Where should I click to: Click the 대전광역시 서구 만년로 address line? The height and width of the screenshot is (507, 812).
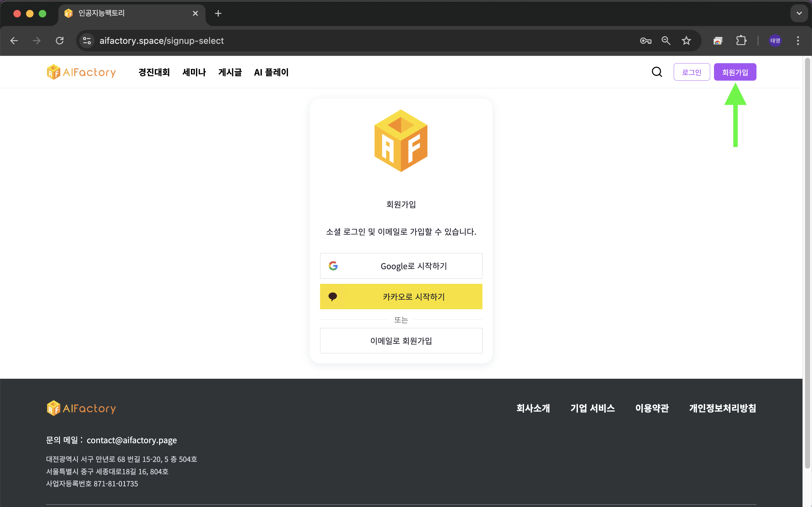[x=121, y=459]
